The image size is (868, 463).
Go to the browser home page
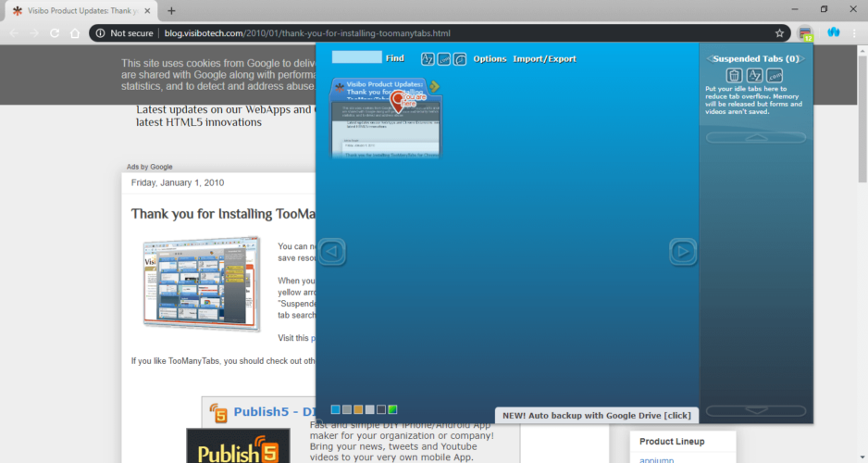pos(75,33)
